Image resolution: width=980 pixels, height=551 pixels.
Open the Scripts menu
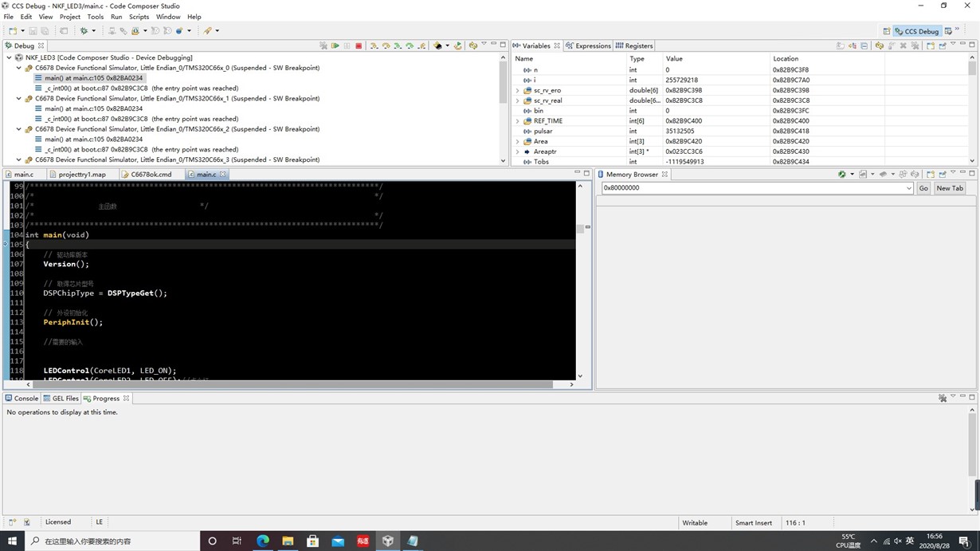coord(139,16)
